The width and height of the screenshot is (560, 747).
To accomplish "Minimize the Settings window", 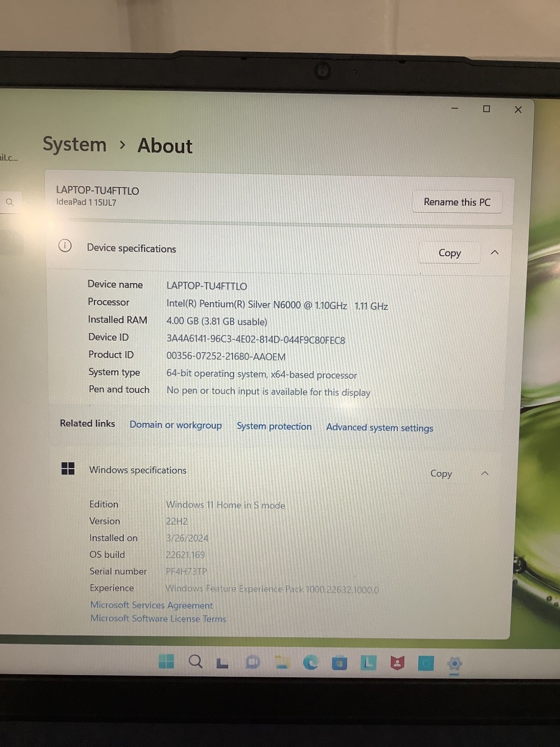I will tap(455, 108).
